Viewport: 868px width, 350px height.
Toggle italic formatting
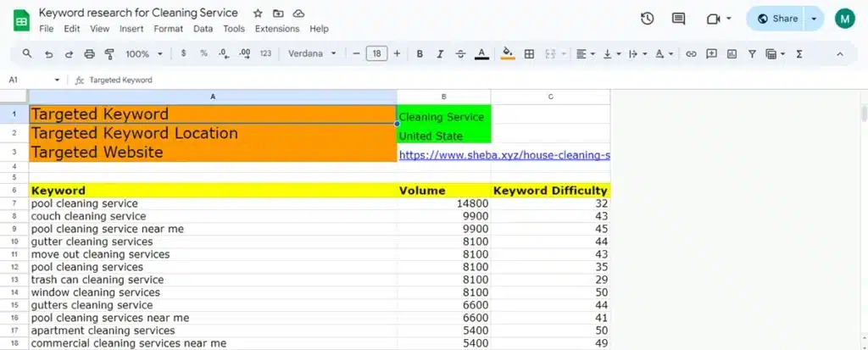pos(440,53)
